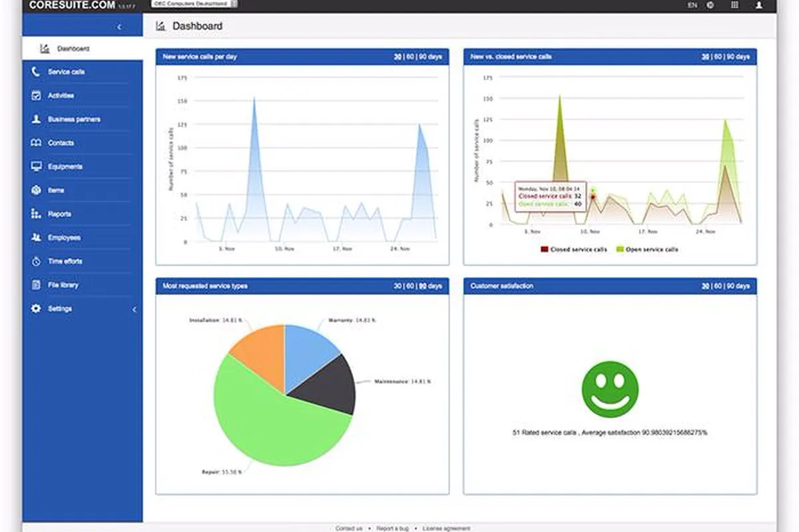Open the user profile icon in top bar
The width and height of the screenshot is (799, 532).
coord(759,5)
